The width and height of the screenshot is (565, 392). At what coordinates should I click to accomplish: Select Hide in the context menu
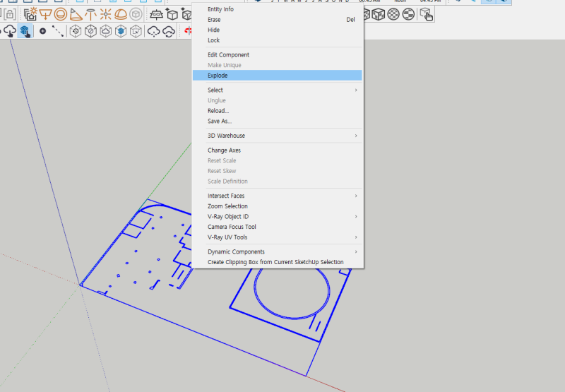(x=277, y=30)
